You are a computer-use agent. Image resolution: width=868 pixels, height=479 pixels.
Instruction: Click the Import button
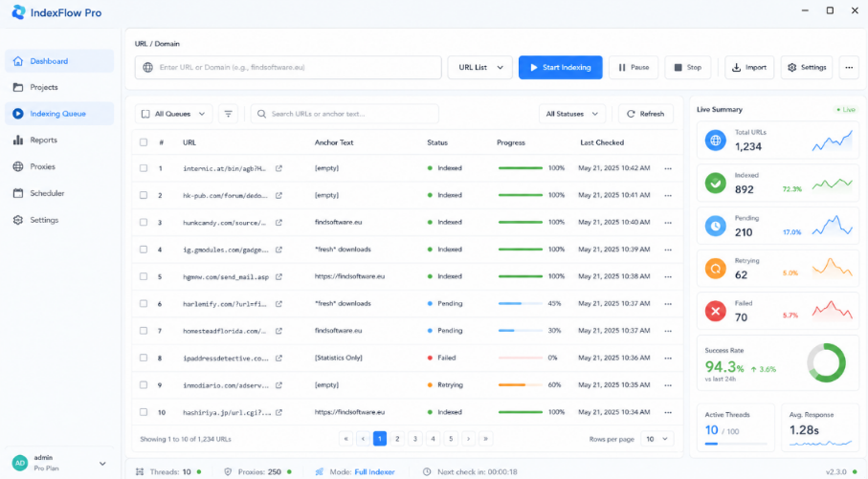(749, 68)
